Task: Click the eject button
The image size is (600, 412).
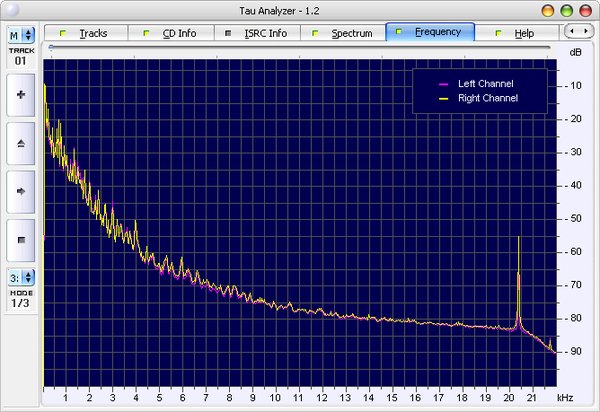Action: (x=21, y=143)
